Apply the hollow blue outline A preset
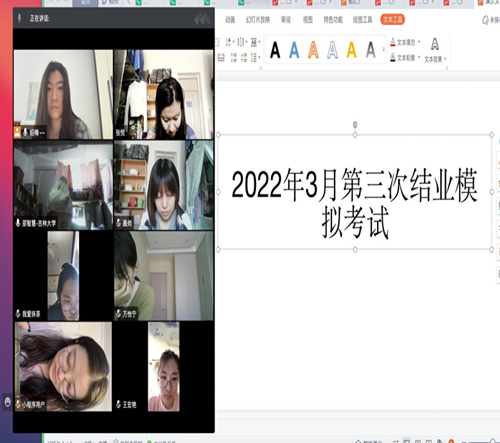Image resolution: width=500 pixels, height=443 pixels. pyautogui.click(x=332, y=50)
